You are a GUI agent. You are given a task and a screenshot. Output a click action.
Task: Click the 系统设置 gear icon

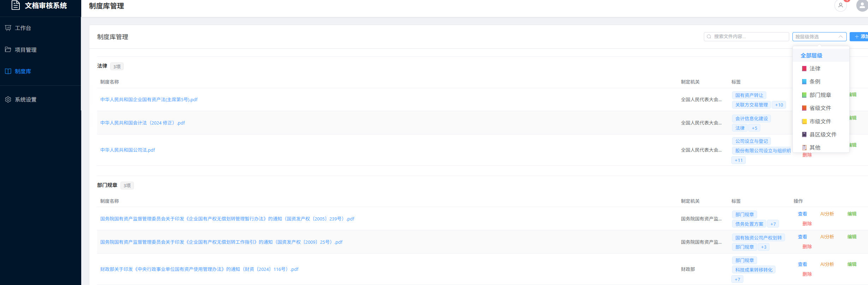click(8, 99)
